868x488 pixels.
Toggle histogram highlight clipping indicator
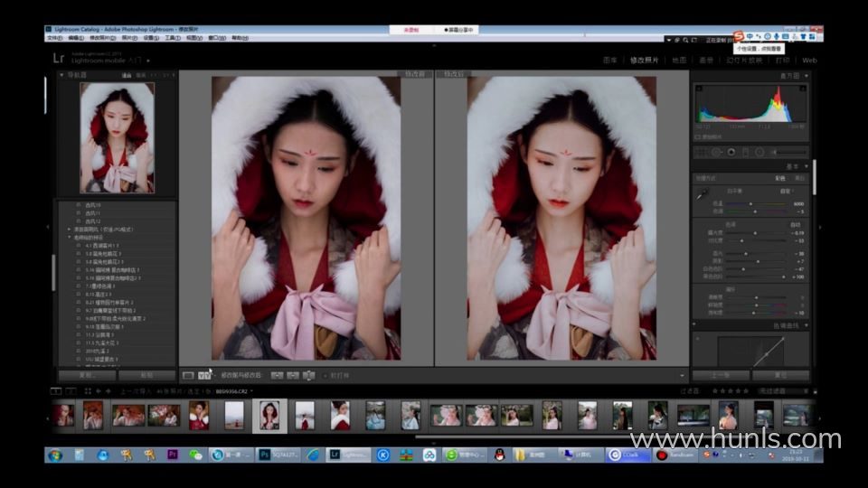(803, 89)
